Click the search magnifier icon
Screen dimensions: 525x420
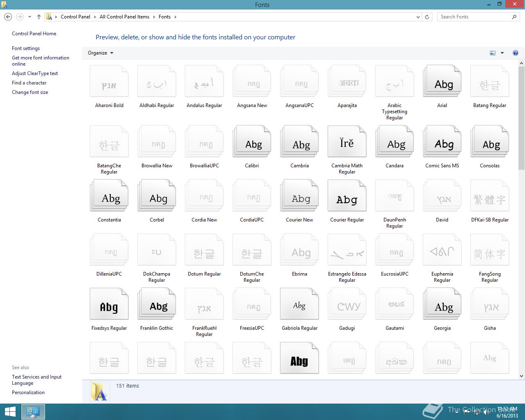[514, 17]
